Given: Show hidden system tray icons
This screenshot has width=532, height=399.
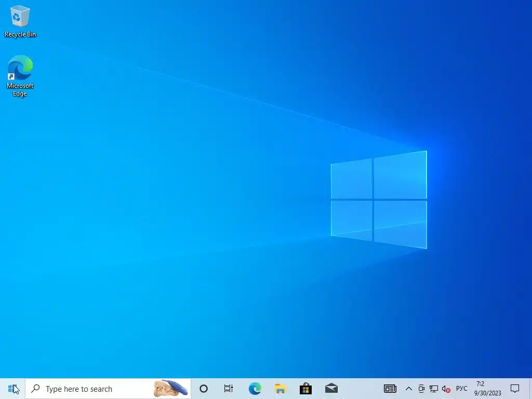Looking at the screenshot, I should pos(409,389).
